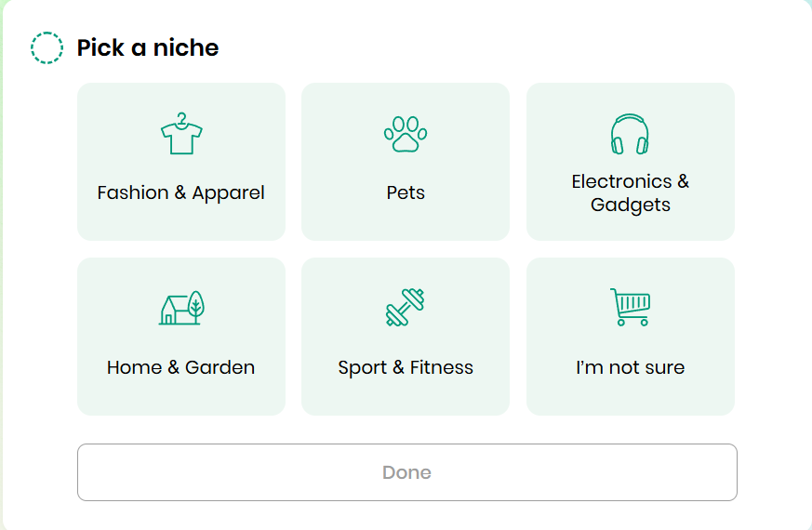Screen dimensions: 812x530
Task: Click the t-shirt hanger icon
Action: [181, 134]
